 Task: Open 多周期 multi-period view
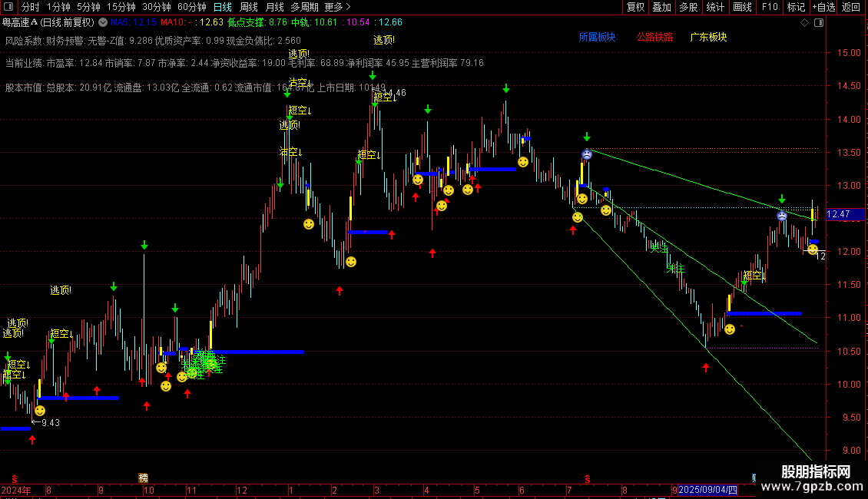[x=304, y=7]
